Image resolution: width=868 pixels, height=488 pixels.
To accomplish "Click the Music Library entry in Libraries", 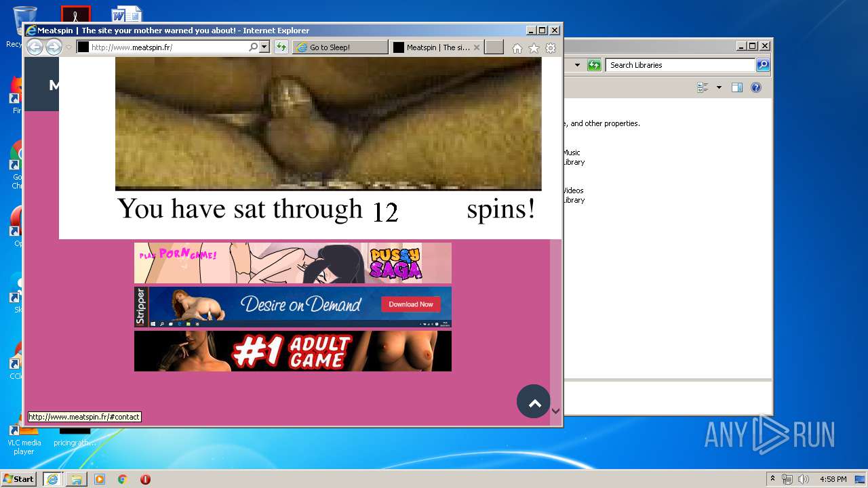I will 574,157.
